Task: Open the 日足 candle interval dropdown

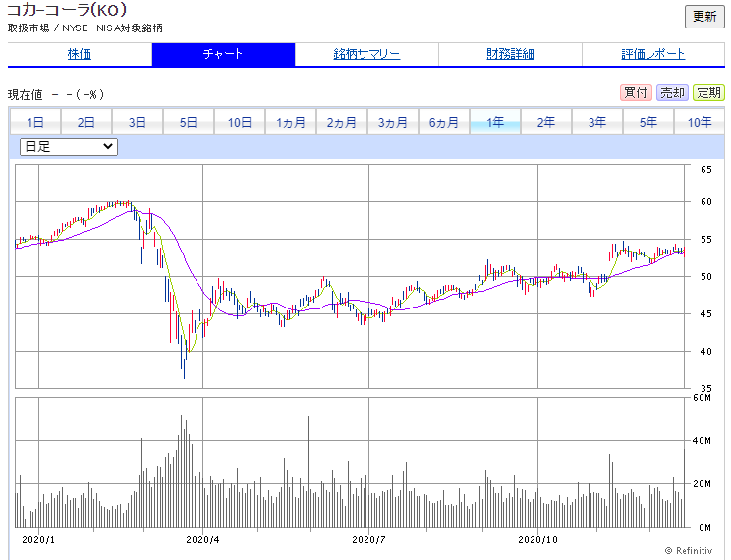Action: click(x=69, y=147)
